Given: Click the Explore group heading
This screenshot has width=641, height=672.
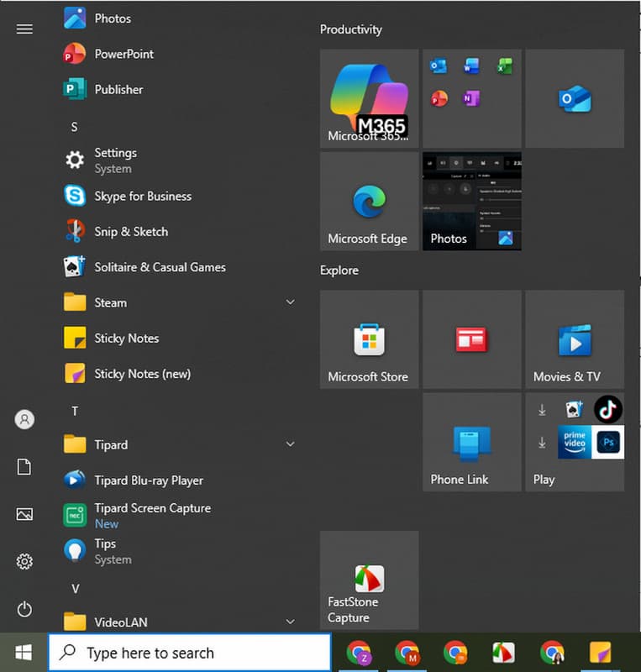Looking at the screenshot, I should pos(339,270).
